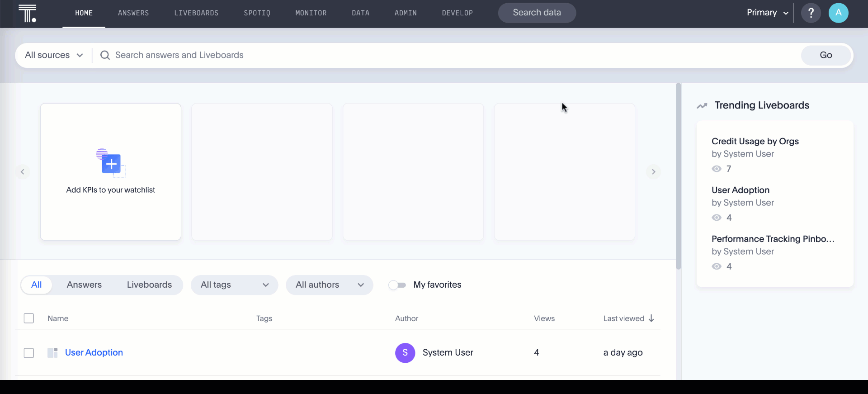868x394 pixels.
Task: Check the select-all checkbox in header
Action: click(29, 318)
